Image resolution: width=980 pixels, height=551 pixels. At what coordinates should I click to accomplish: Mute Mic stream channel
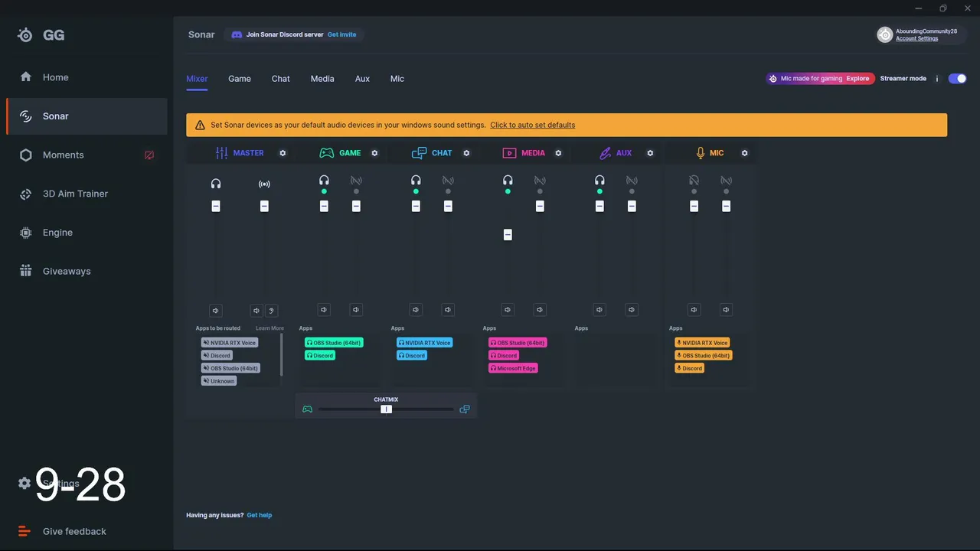(x=726, y=310)
